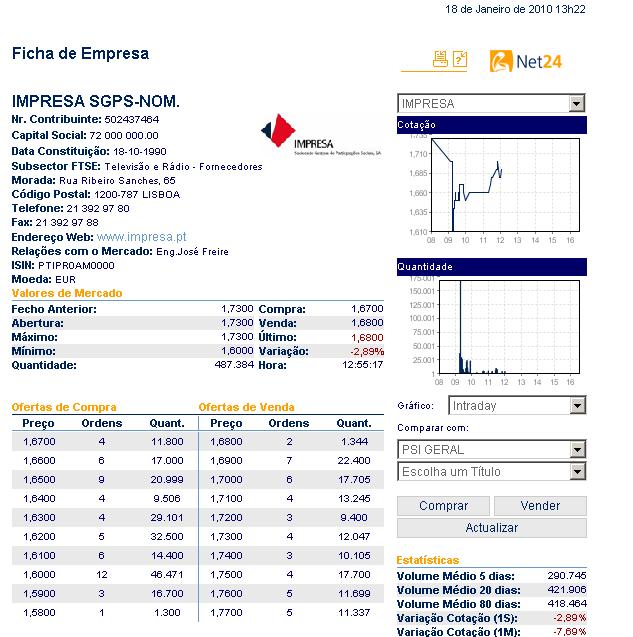Click buy offer price 1,6600
The height and width of the screenshot is (637, 633).
39,461
